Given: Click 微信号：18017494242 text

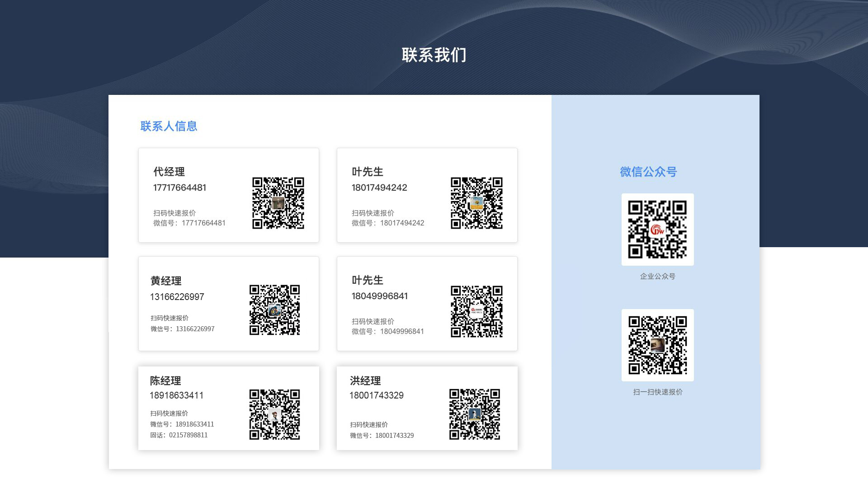Looking at the screenshot, I should pyautogui.click(x=388, y=223).
